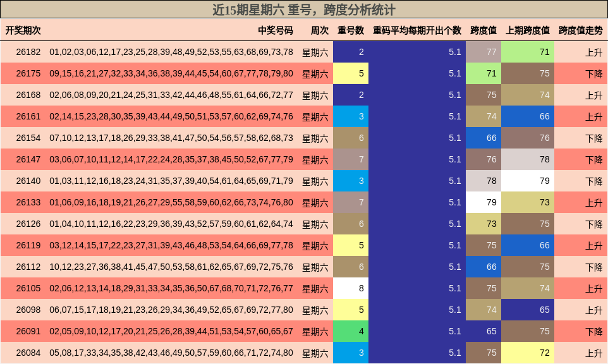Screen dimensions: 608x364
Task: Click 重号数 value 7 in row 26147
Action: click(351, 159)
